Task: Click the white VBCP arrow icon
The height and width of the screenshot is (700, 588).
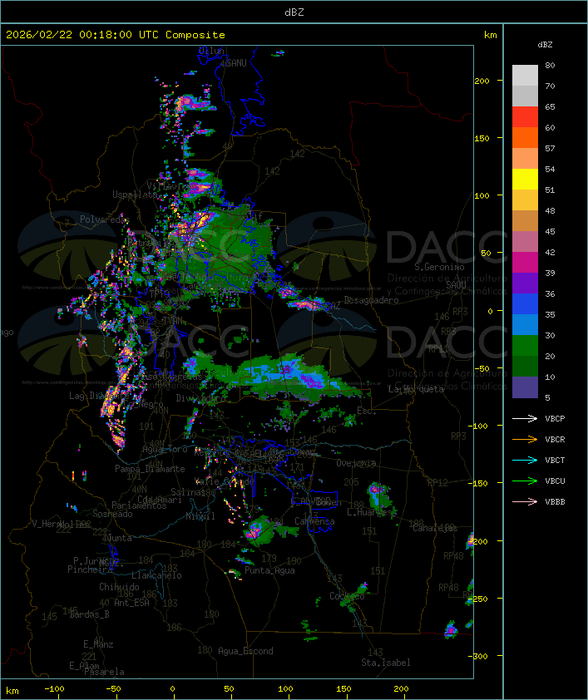Action: pyautogui.click(x=525, y=418)
